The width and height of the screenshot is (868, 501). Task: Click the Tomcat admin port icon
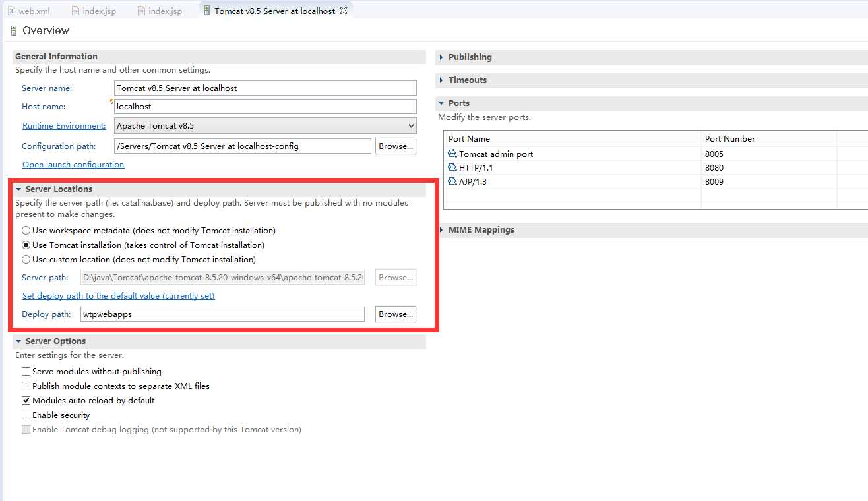pos(452,154)
